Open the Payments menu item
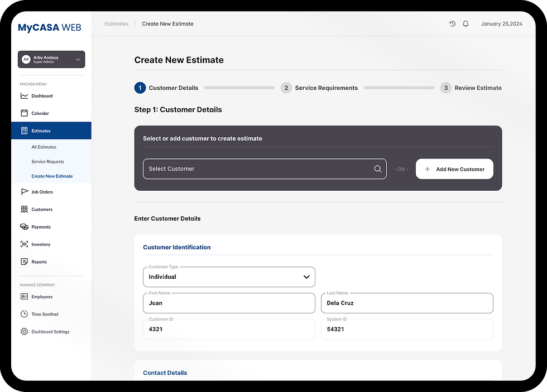The image size is (547, 392). 51,226
